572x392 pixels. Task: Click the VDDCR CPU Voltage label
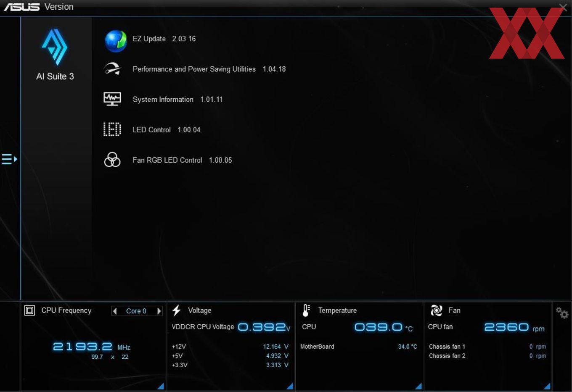[203, 327]
